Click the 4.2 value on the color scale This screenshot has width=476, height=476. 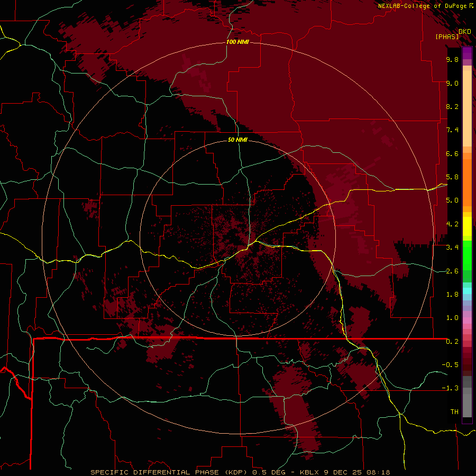point(452,224)
